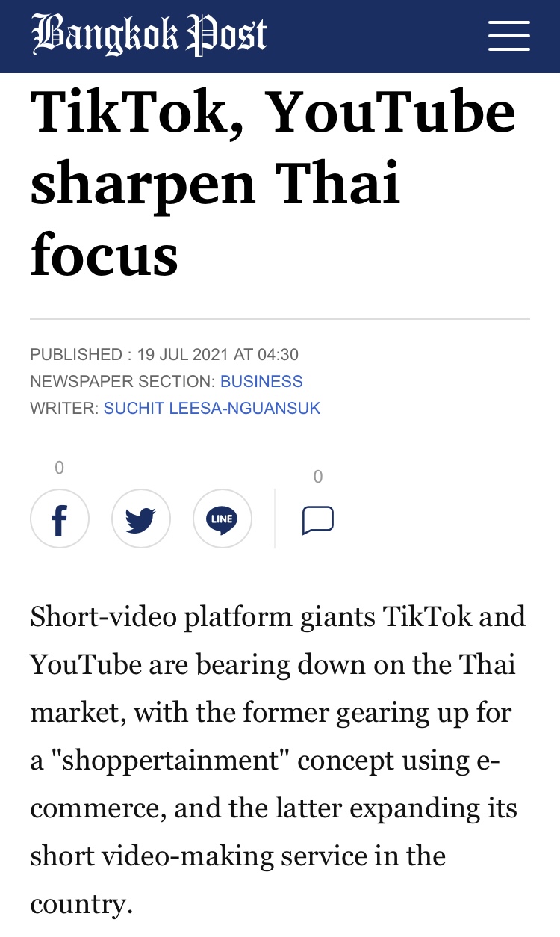Share the article through LINE icon

[x=223, y=519]
